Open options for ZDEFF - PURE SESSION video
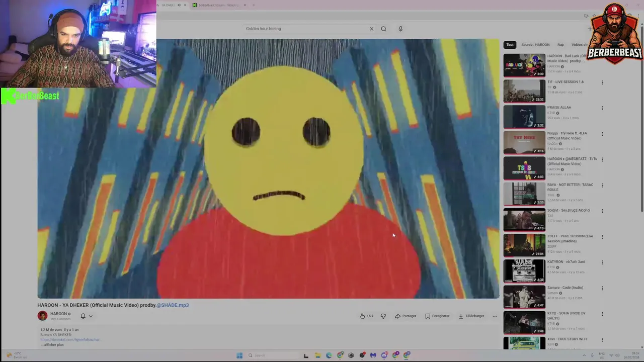This screenshot has width=644, height=362. (x=602, y=237)
